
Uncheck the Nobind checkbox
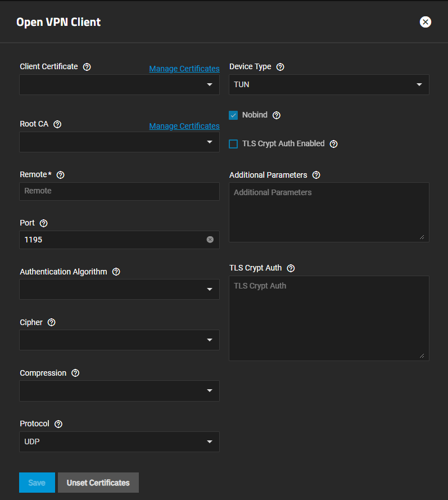point(233,115)
